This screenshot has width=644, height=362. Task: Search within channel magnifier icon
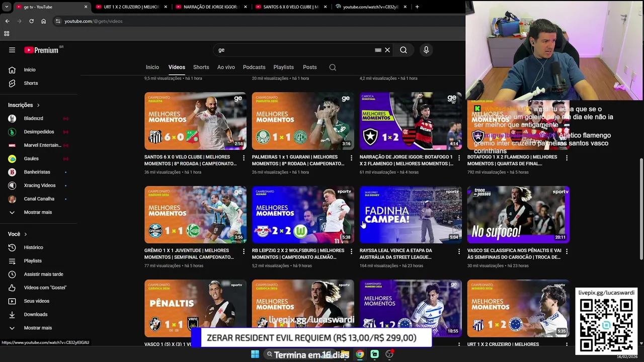point(333,67)
